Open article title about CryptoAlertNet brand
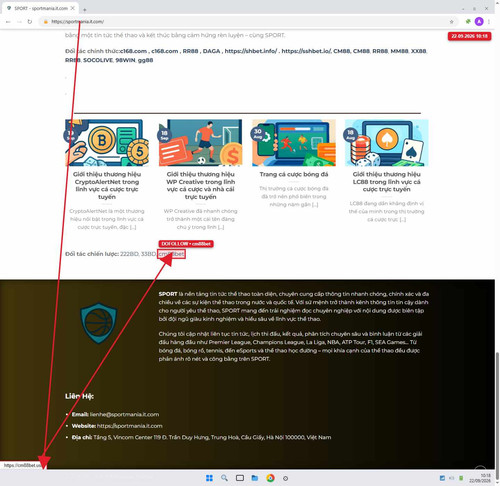 (107, 185)
